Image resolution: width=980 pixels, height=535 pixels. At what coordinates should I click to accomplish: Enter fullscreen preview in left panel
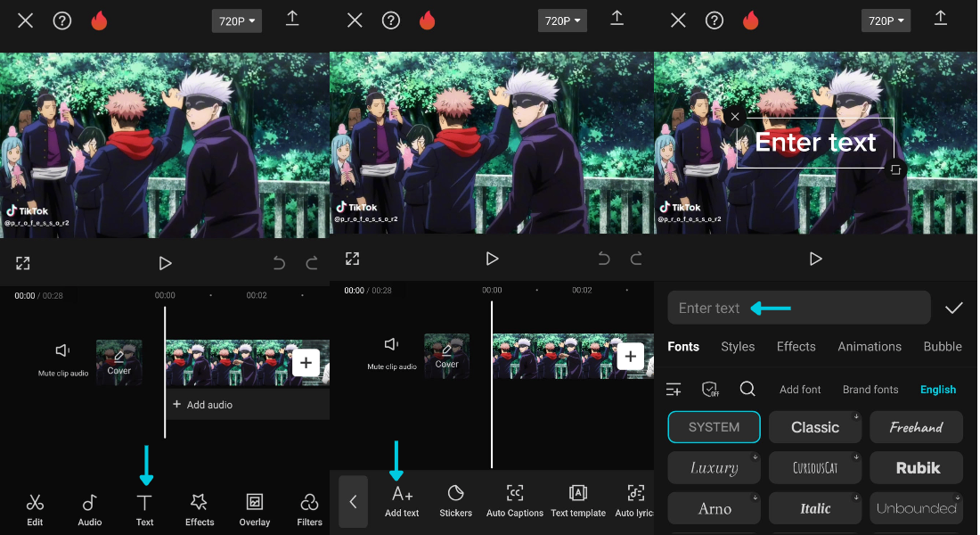(x=22, y=263)
